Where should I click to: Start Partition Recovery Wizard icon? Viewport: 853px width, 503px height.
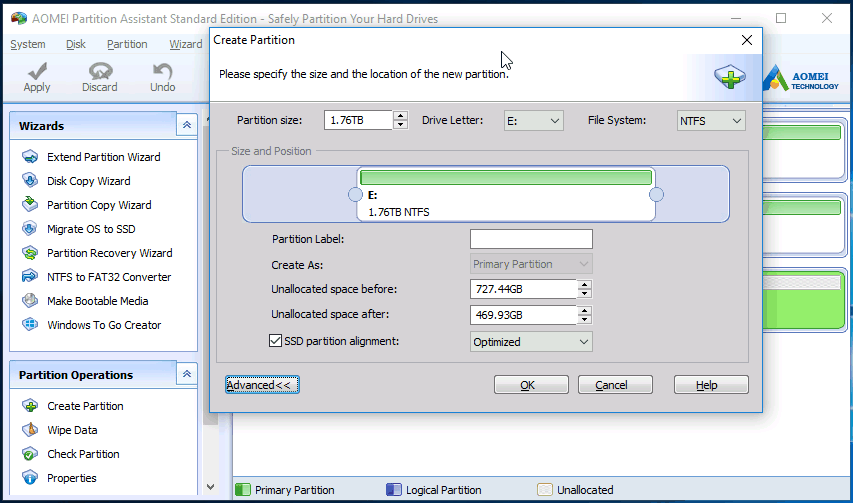(x=30, y=253)
